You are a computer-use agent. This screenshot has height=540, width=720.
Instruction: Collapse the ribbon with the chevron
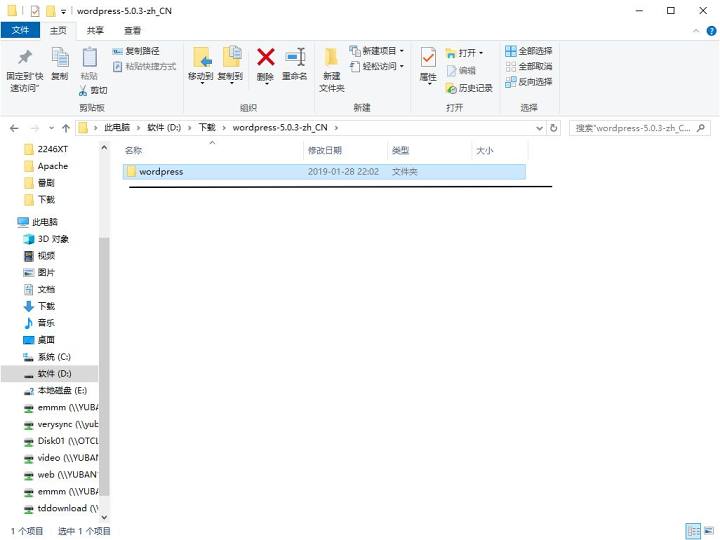(696, 31)
